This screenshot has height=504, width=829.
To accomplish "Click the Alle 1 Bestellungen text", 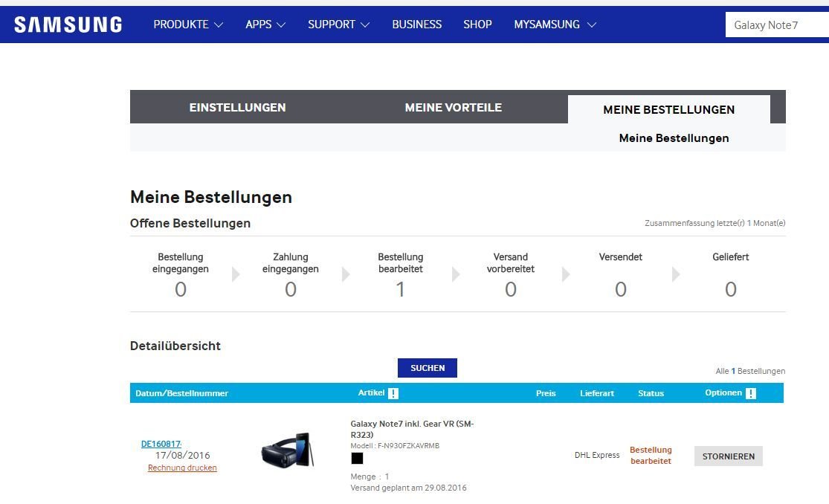I will coord(750,371).
